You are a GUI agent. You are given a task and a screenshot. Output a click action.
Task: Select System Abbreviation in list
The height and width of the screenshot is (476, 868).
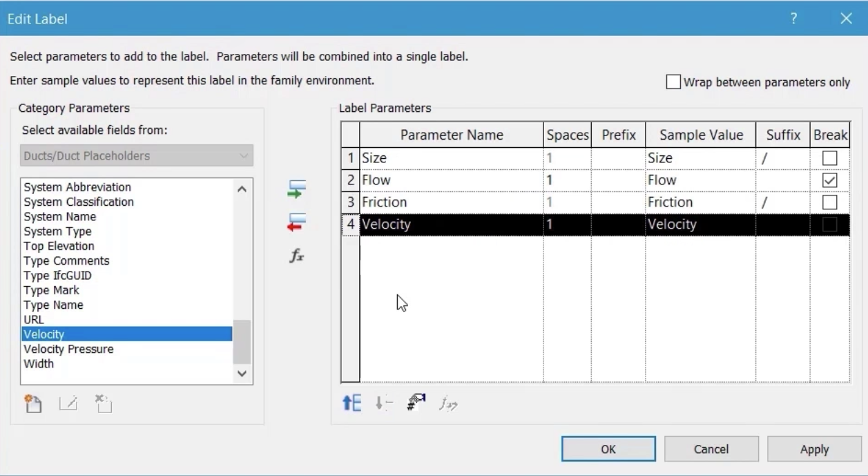click(77, 187)
